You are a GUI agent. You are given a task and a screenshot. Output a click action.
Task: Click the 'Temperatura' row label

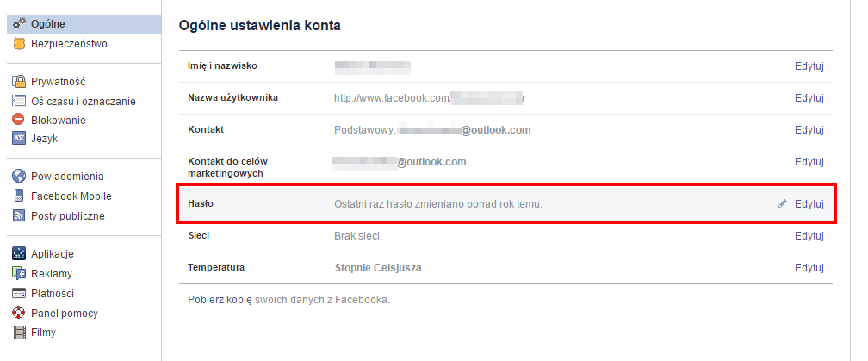pos(216,267)
